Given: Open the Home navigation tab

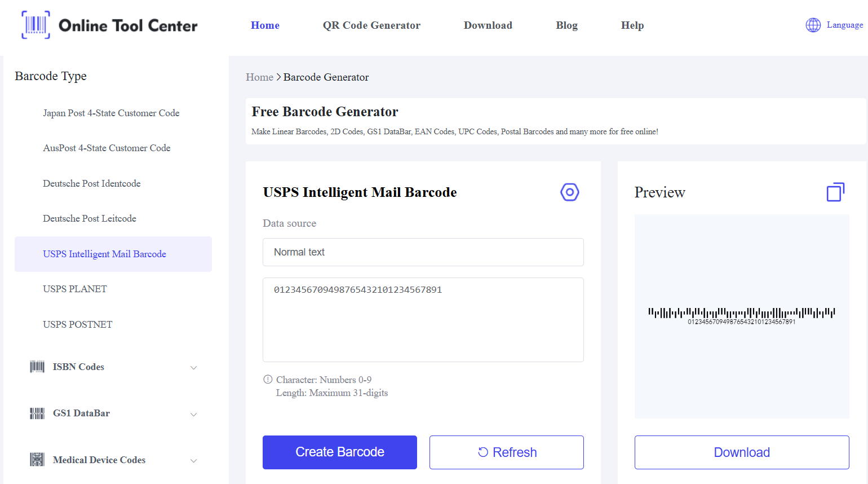Looking at the screenshot, I should click(265, 25).
